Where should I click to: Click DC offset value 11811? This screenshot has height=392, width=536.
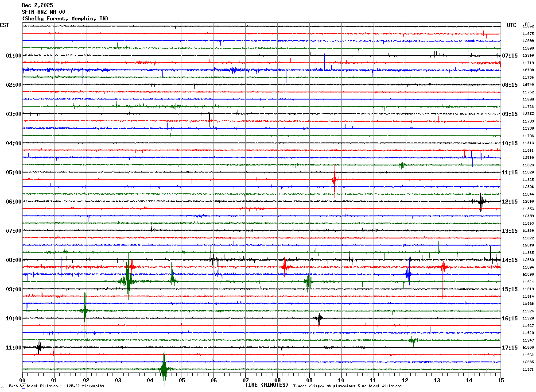tap(528, 150)
